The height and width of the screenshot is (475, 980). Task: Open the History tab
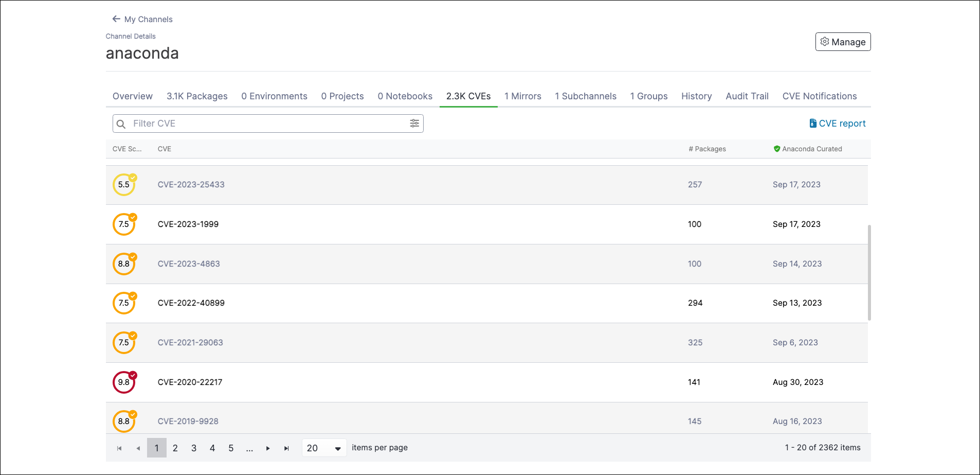[697, 96]
